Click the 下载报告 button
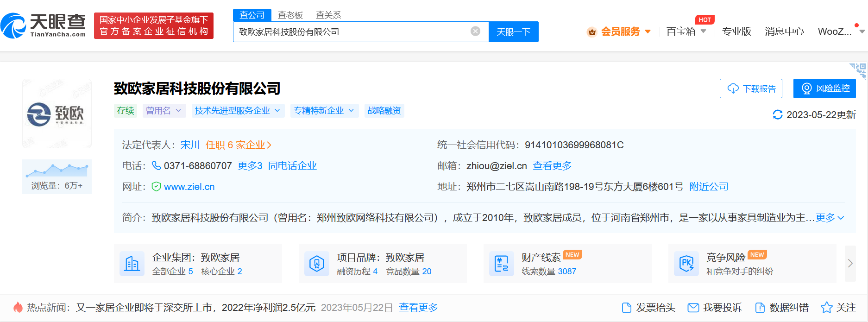Image resolution: width=868 pixels, height=322 pixels. point(751,88)
